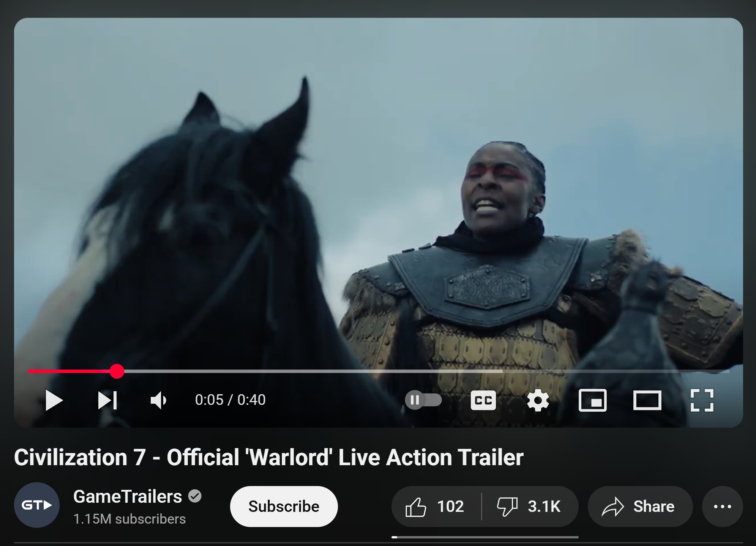The image size is (756, 546).
Task: Switch to theater mode
Action: 647,400
